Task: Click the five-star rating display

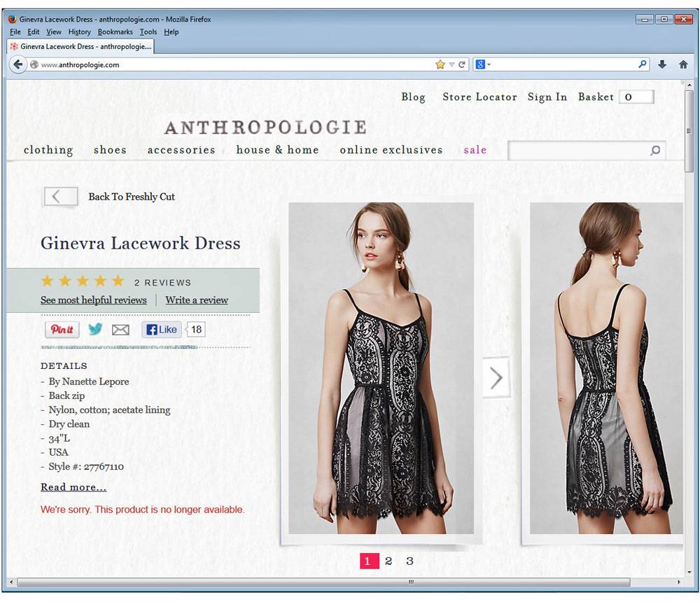Action: point(82,281)
